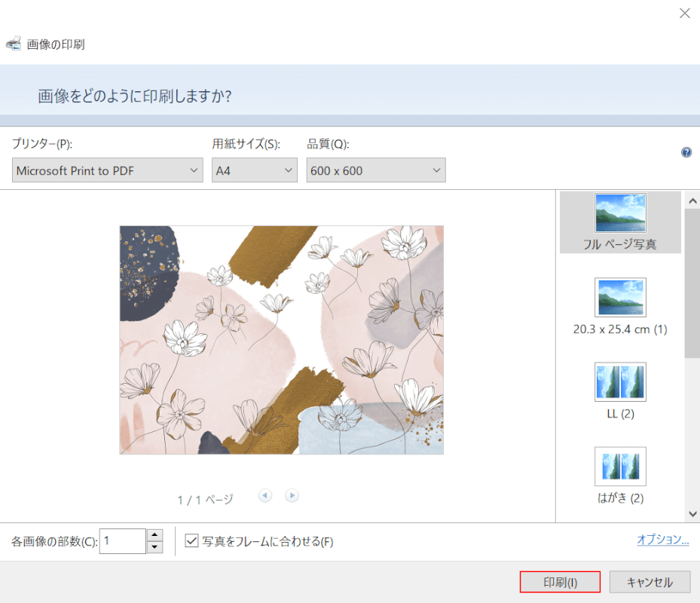Increase copies with the up spinner arrow
This screenshot has width=700, height=603.
154,534
